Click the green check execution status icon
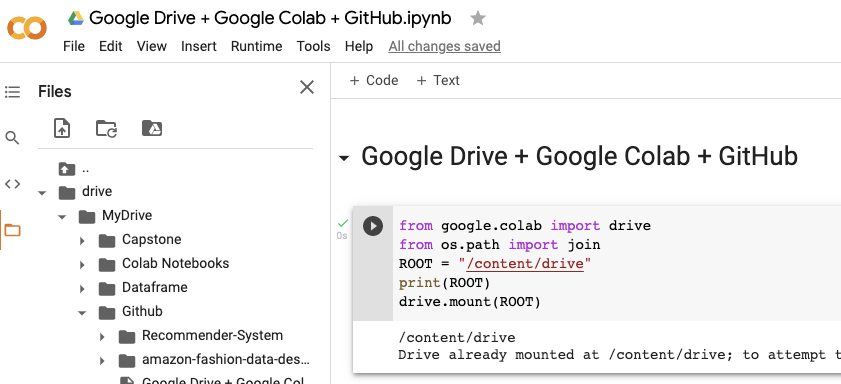841x384 pixels. [342, 223]
